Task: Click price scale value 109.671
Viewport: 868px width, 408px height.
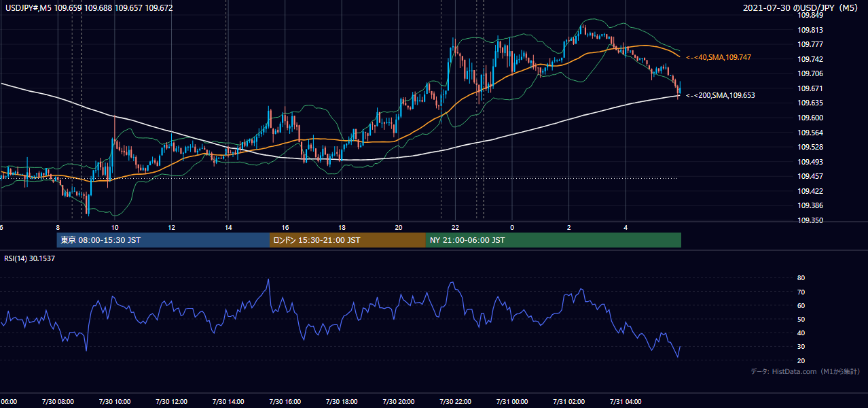Action: [x=810, y=89]
